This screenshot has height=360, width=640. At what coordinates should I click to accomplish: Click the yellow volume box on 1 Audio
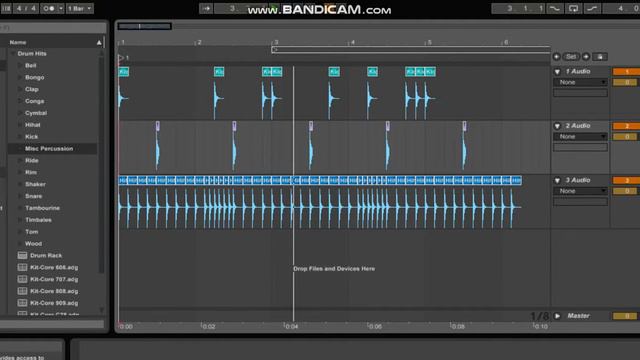tap(625, 82)
